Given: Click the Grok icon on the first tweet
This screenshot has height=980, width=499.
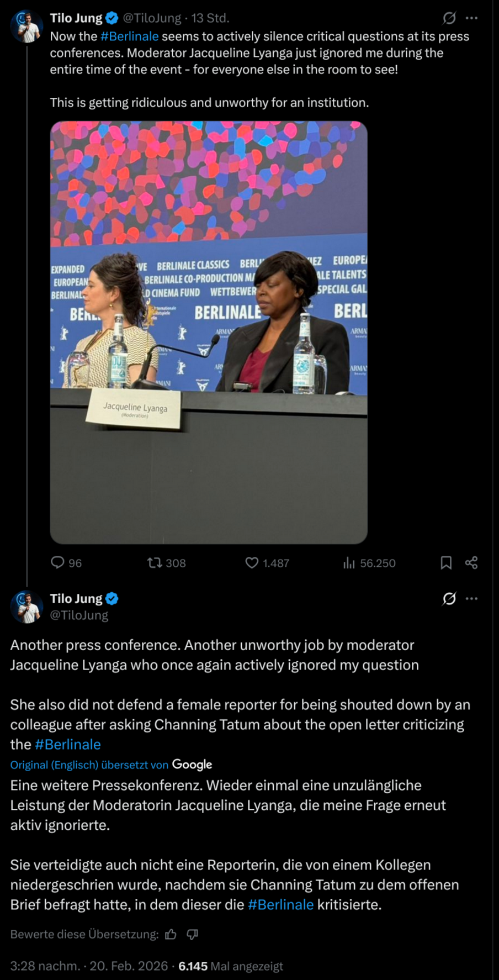Looking at the screenshot, I should (449, 18).
